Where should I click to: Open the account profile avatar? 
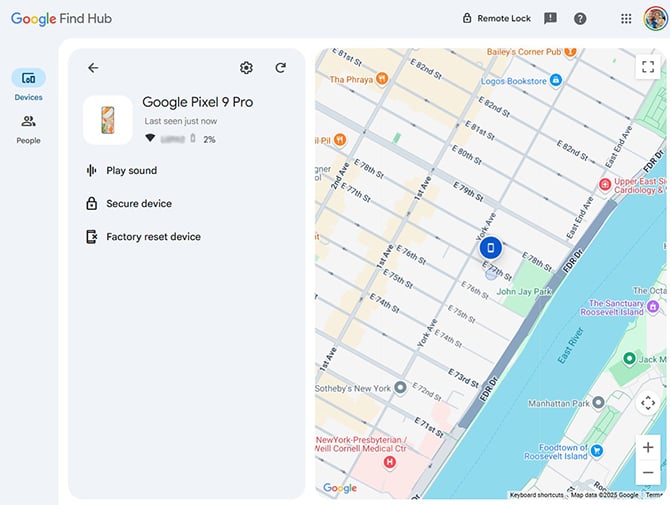coord(655,18)
